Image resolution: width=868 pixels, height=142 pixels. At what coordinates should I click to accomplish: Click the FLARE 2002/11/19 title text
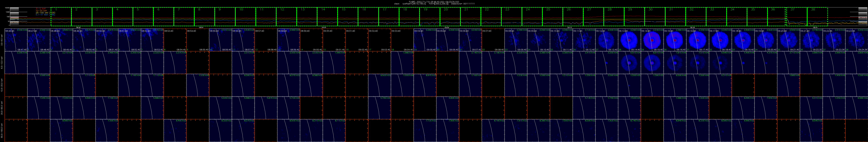click(x=434, y=2)
